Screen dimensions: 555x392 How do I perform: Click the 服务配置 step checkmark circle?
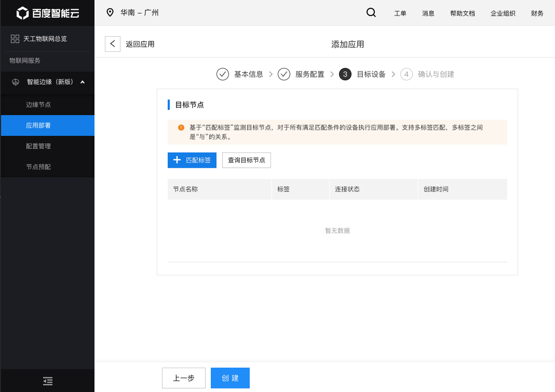(284, 74)
